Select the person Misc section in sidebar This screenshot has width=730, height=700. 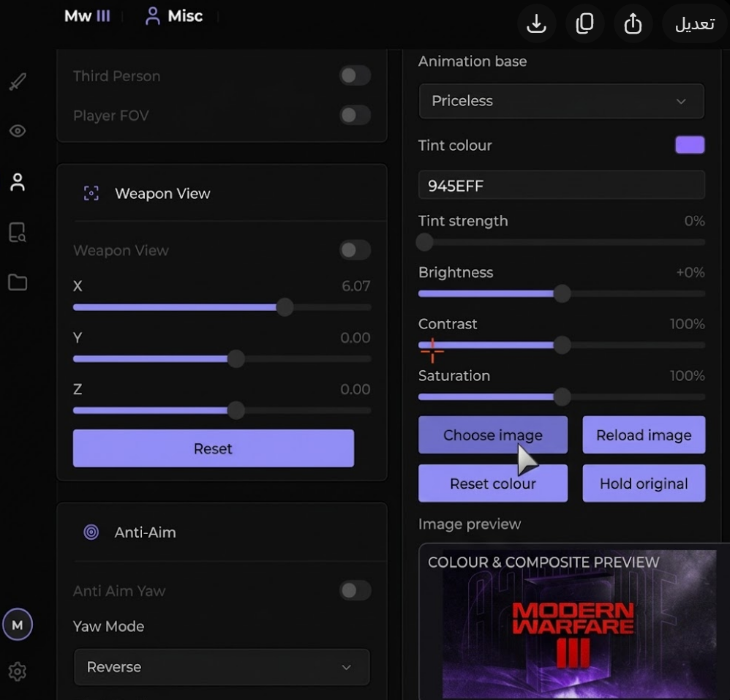pos(18,182)
